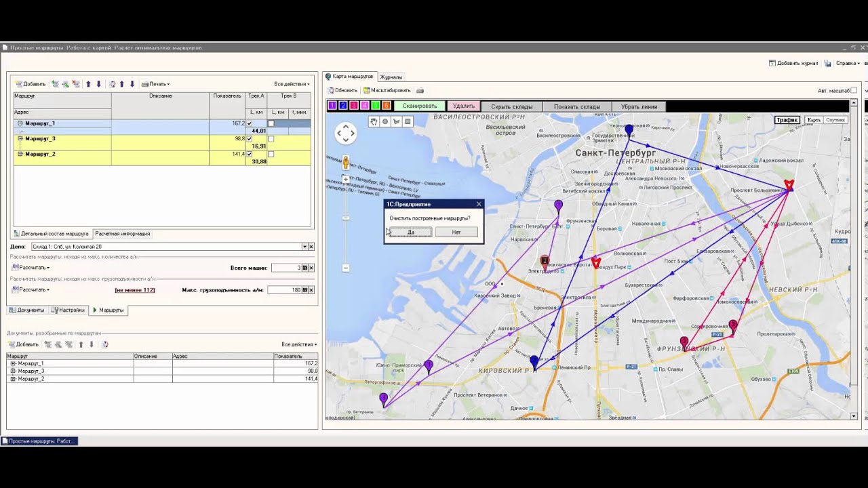
Task: Click the Макс. грузоподъемность number field
Action: [284, 290]
